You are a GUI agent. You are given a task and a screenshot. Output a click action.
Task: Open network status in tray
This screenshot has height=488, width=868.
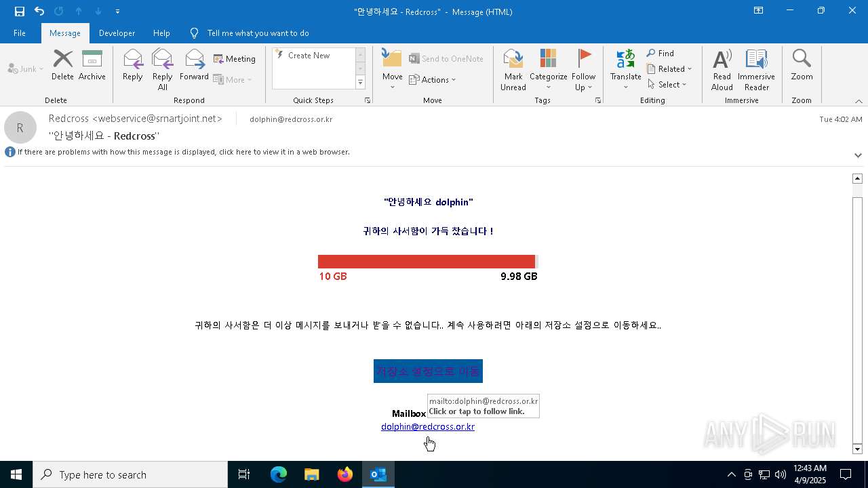click(764, 474)
